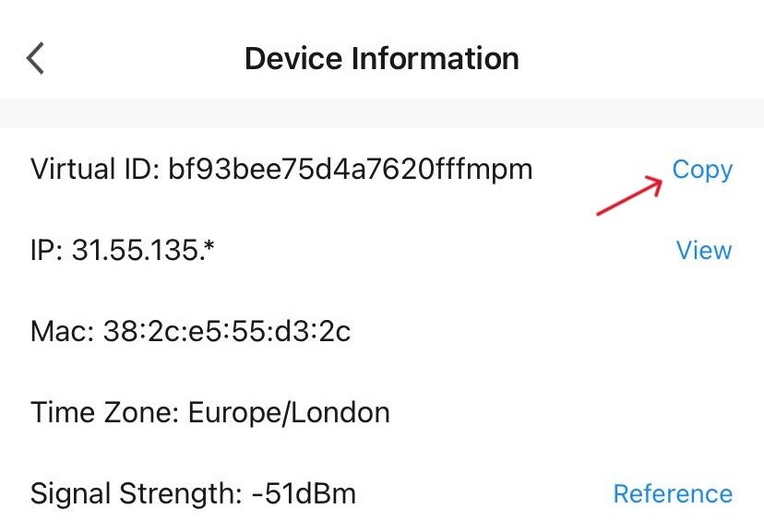Click the "IP:" label

[x=46, y=250]
